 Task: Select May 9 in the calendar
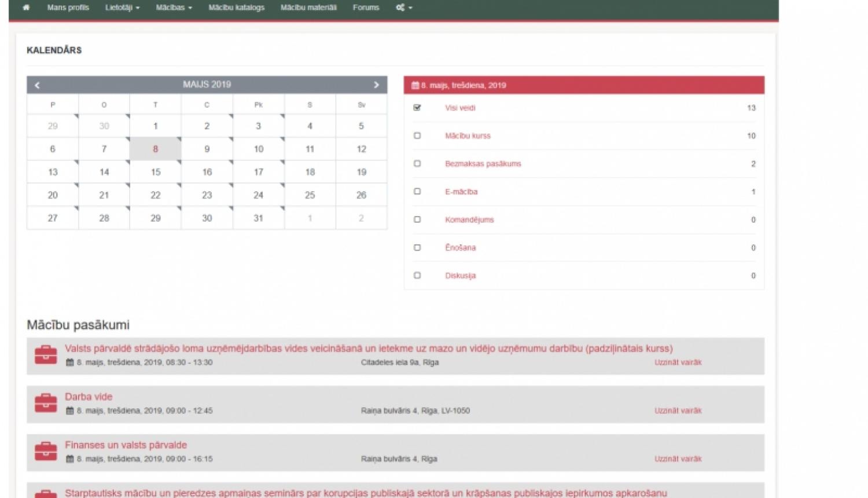pos(207,149)
